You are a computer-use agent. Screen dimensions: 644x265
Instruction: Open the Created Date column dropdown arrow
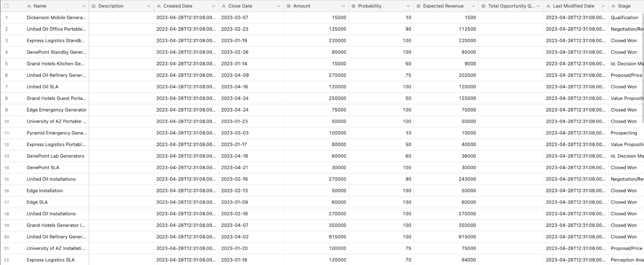(x=213, y=6)
